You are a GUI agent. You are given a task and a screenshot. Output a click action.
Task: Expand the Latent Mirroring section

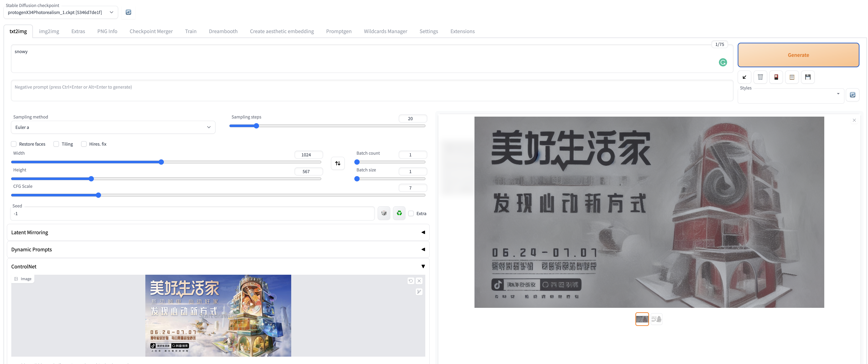pyautogui.click(x=218, y=233)
